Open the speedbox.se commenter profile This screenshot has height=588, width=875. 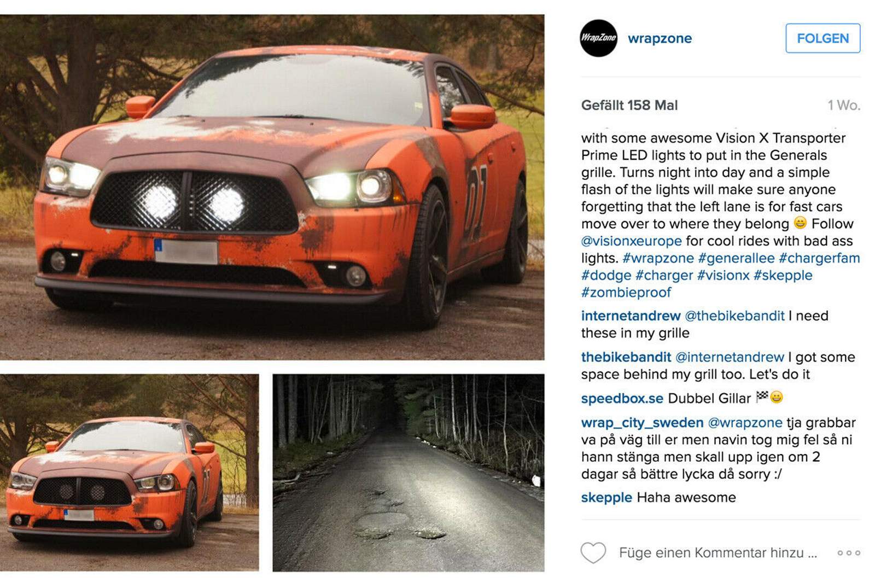point(622,398)
